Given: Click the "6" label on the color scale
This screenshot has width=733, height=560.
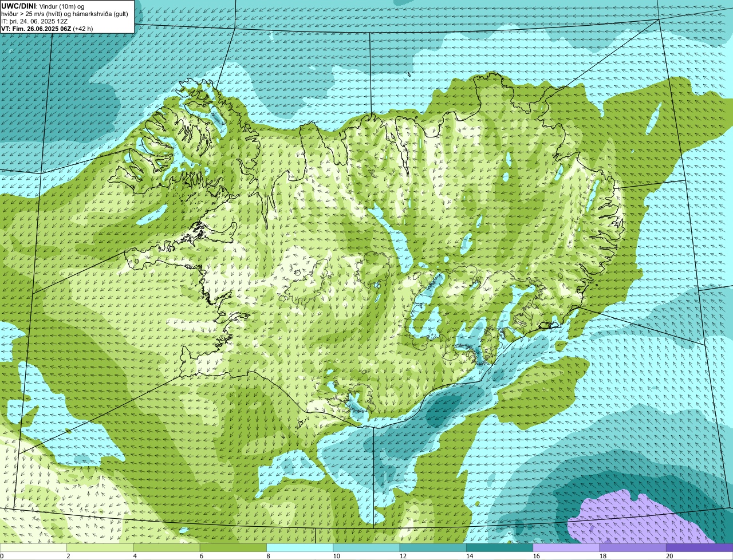Looking at the screenshot, I should 202,556.
